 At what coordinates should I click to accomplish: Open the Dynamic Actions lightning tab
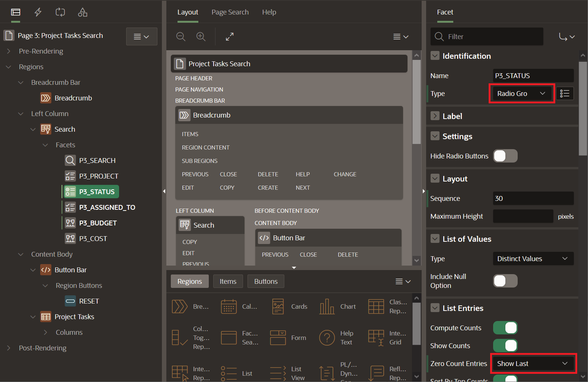(x=38, y=12)
